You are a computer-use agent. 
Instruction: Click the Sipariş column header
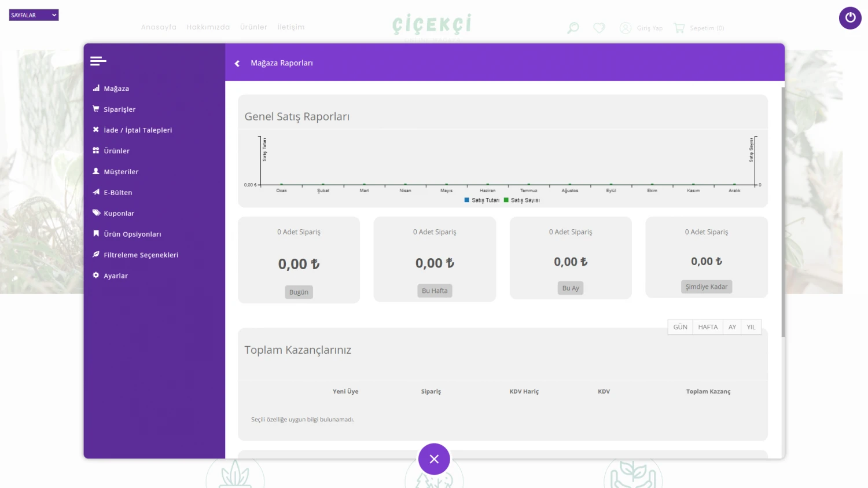[x=431, y=392]
